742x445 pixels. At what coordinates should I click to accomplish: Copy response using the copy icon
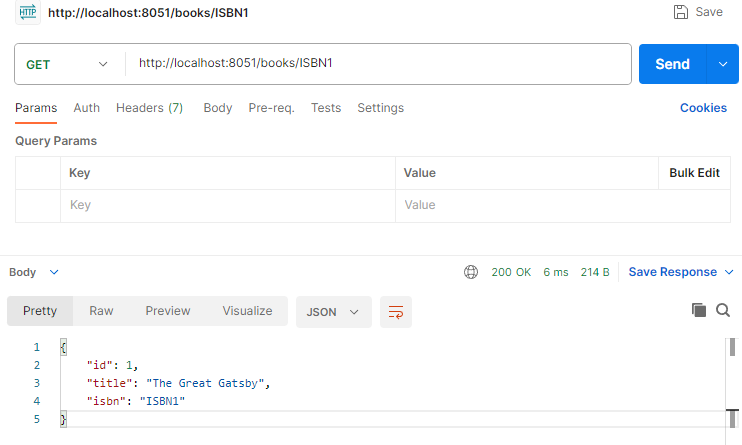pyautogui.click(x=698, y=310)
